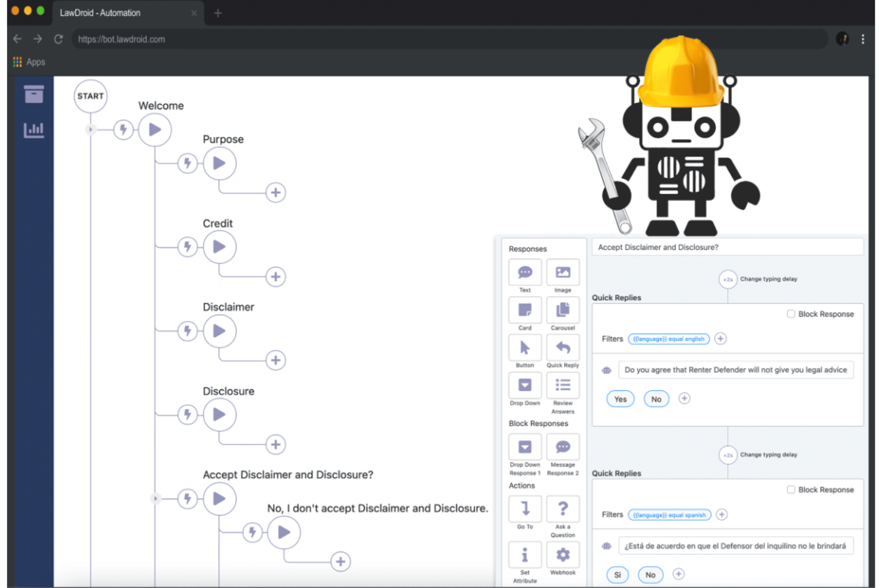Add a Carousel response

(x=563, y=310)
